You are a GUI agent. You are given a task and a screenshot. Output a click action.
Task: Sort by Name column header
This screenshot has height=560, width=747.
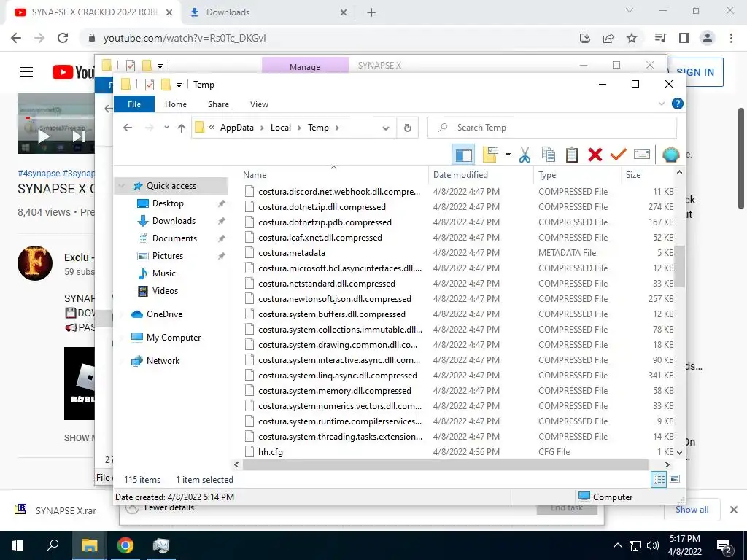click(333, 175)
